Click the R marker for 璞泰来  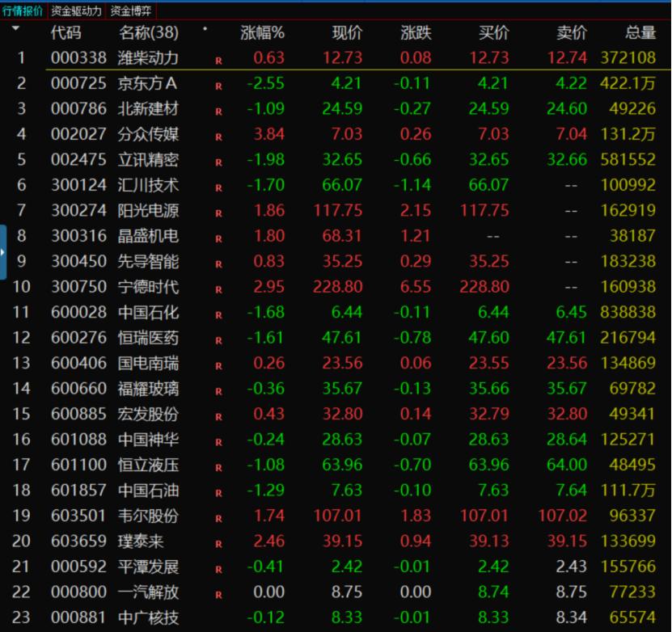pos(218,544)
